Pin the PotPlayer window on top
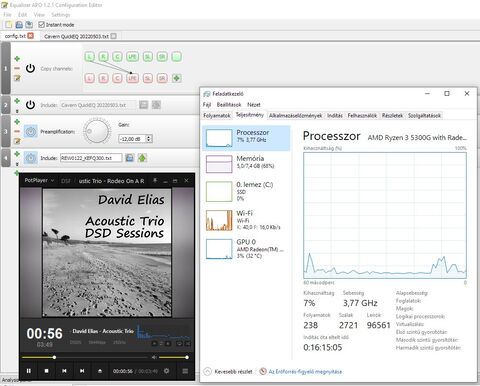This screenshot has height=386, width=480. tap(155, 181)
